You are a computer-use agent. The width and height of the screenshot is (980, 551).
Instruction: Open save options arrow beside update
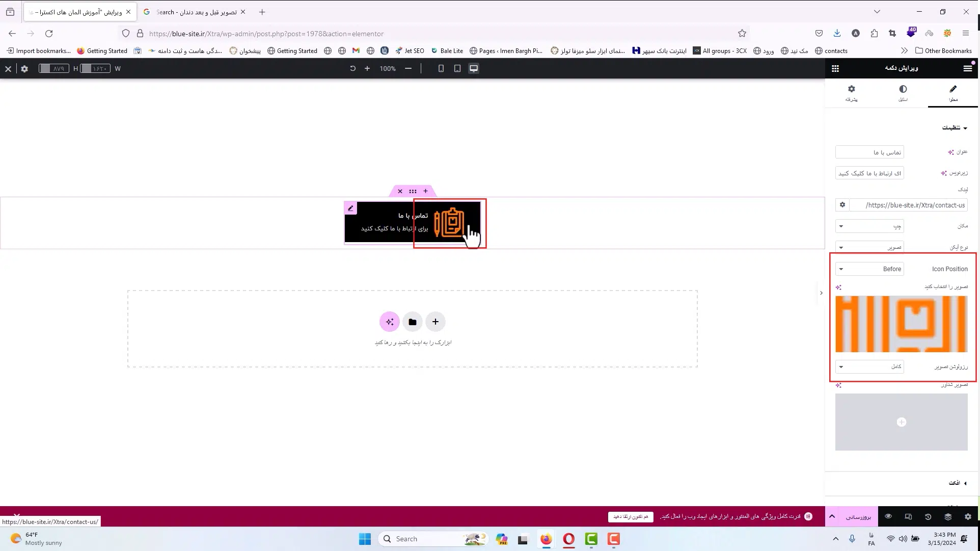pyautogui.click(x=832, y=517)
